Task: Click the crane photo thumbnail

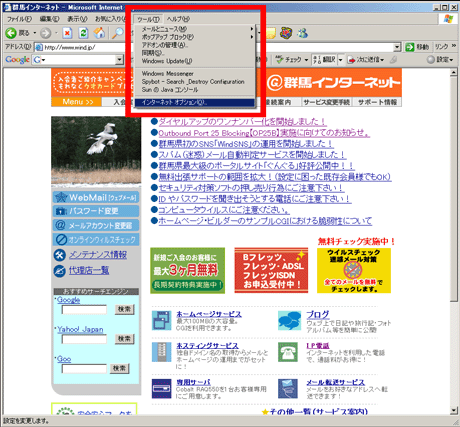Action: [96, 150]
